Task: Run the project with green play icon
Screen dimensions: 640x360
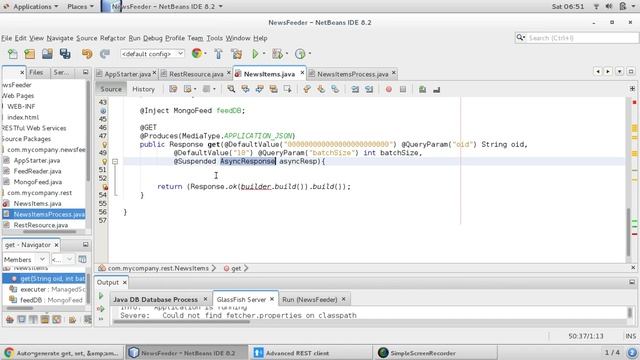Action: click(x=255, y=54)
